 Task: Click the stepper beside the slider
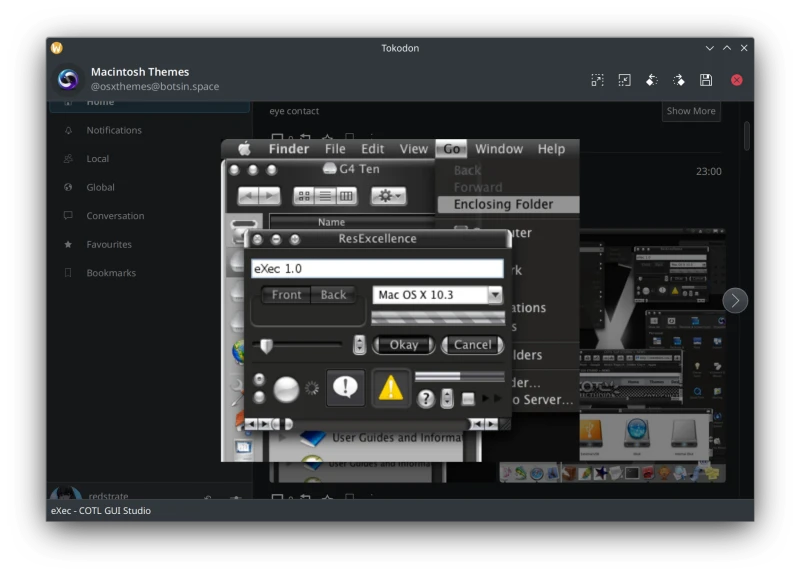pos(359,345)
